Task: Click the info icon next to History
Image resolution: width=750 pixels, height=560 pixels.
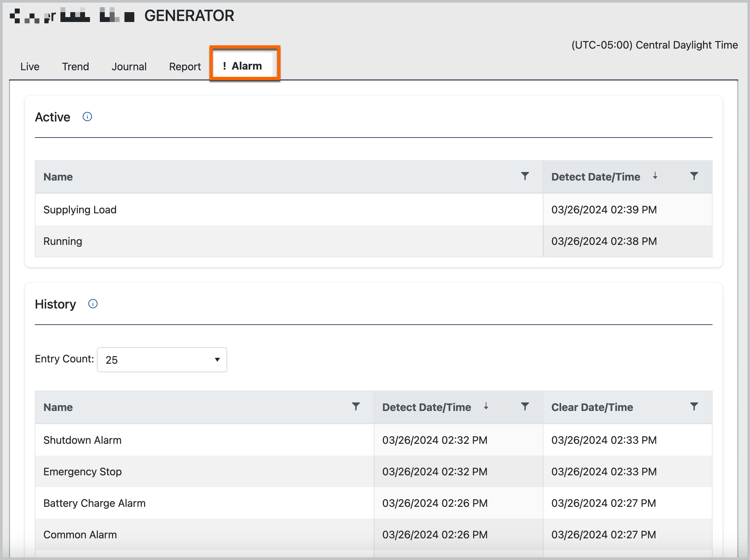Action: coord(93,304)
